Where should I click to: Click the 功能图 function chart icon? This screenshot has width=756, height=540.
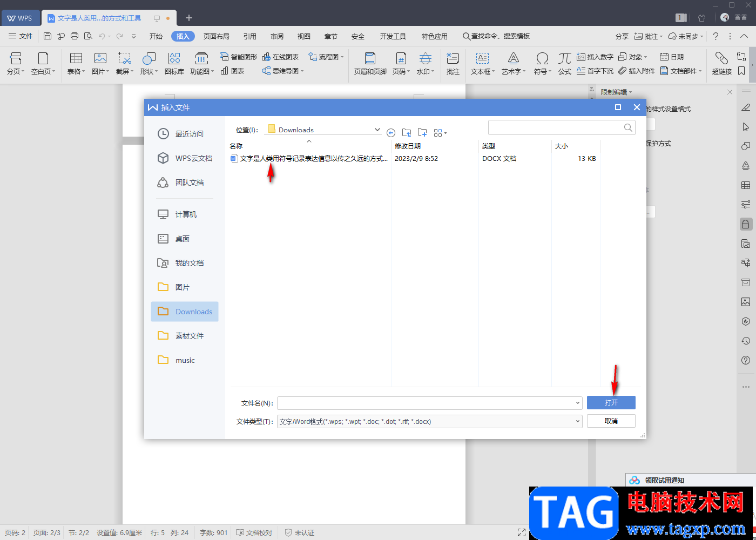(201, 58)
